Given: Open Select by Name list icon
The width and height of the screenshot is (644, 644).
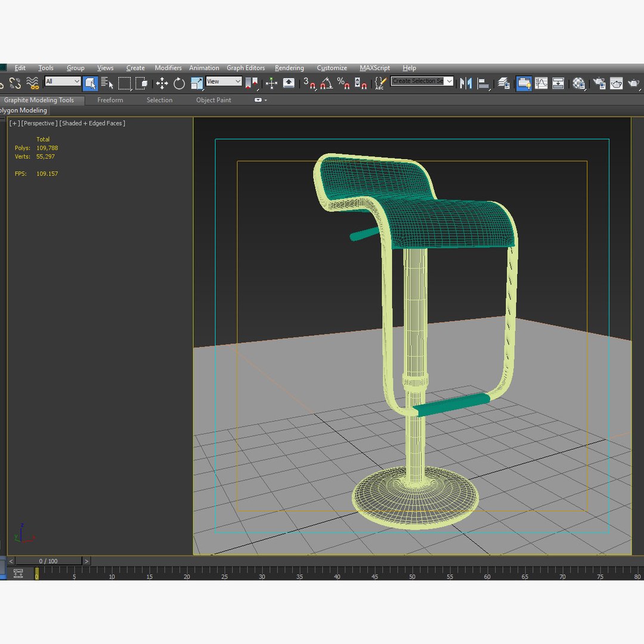Looking at the screenshot, I should [107, 83].
